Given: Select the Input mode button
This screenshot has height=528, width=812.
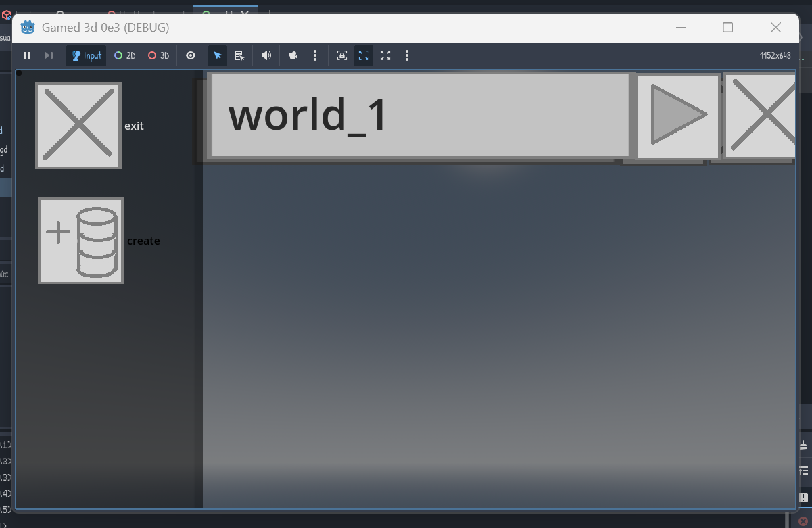Looking at the screenshot, I should pyautogui.click(x=87, y=55).
